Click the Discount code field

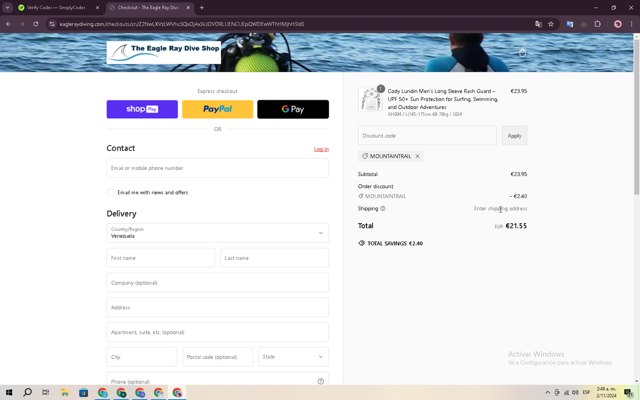point(427,136)
